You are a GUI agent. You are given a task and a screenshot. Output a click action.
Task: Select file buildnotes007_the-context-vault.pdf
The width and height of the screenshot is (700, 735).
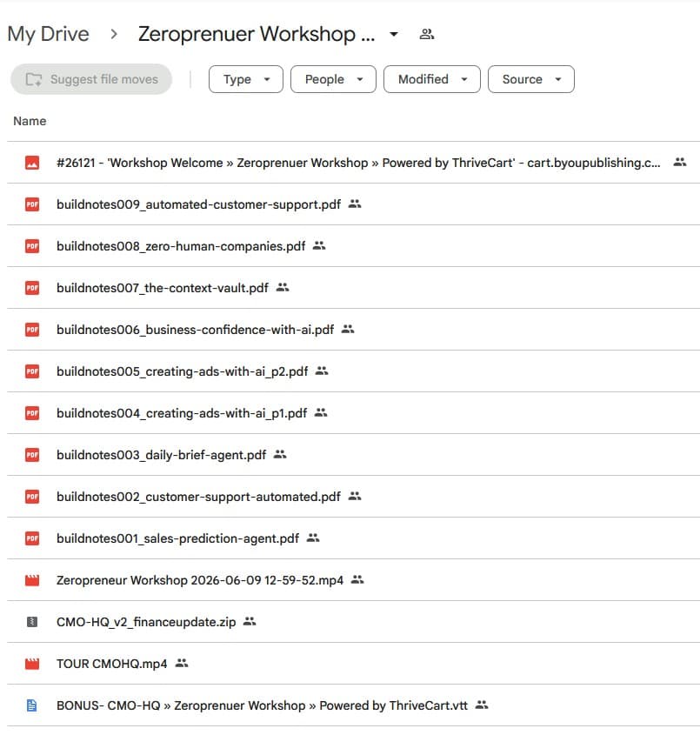[163, 288]
